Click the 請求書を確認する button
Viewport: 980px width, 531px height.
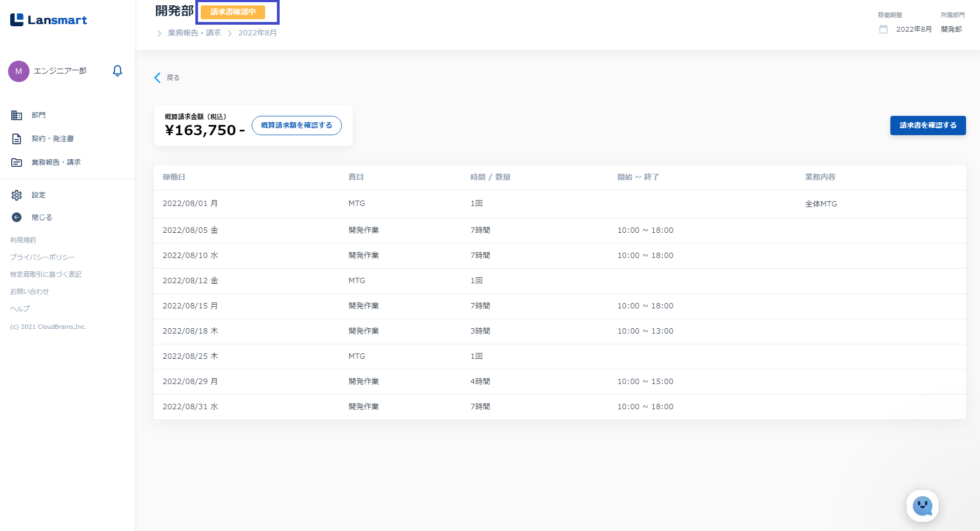click(928, 126)
